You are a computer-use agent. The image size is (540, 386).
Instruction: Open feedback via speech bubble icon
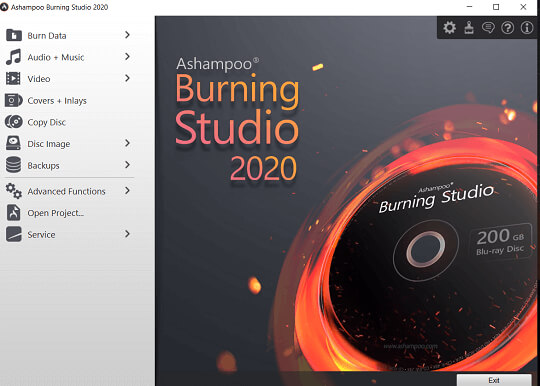point(488,28)
